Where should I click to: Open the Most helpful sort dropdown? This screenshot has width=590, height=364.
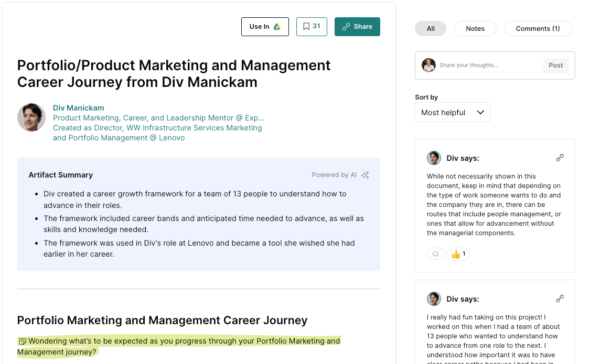(452, 112)
